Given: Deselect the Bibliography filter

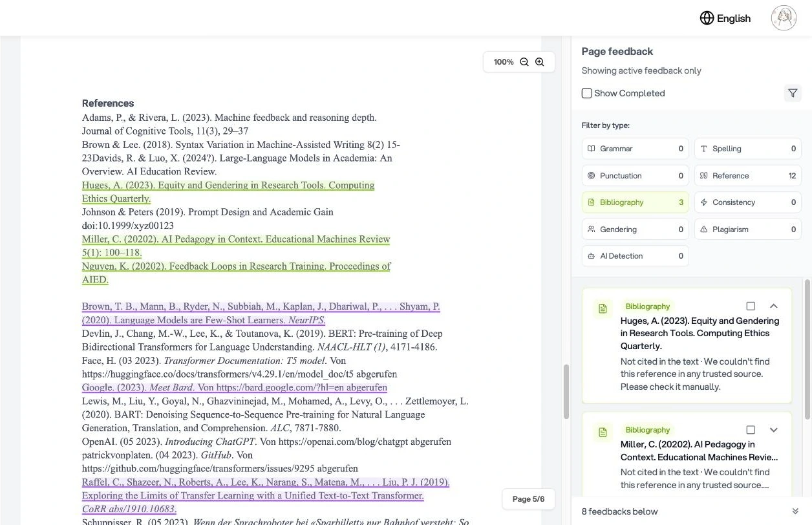Looking at the screenshot, I should (636, 202).
